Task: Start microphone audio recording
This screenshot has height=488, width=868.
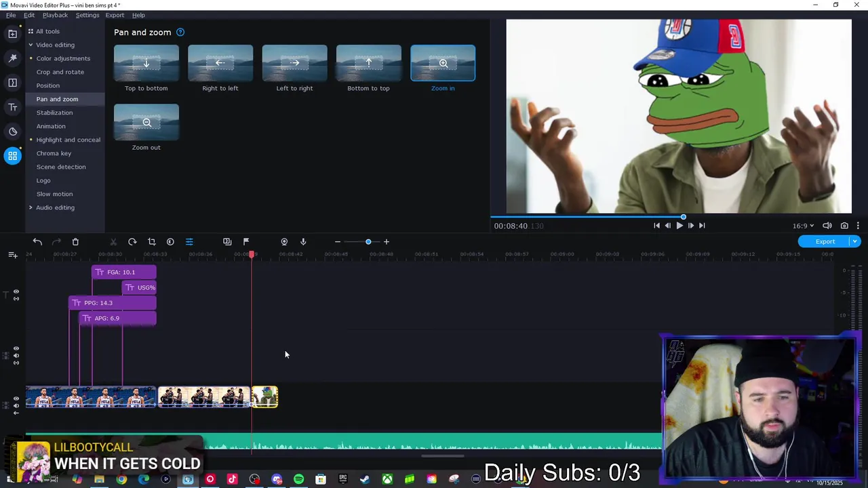Action: click(x=303, y=242)
